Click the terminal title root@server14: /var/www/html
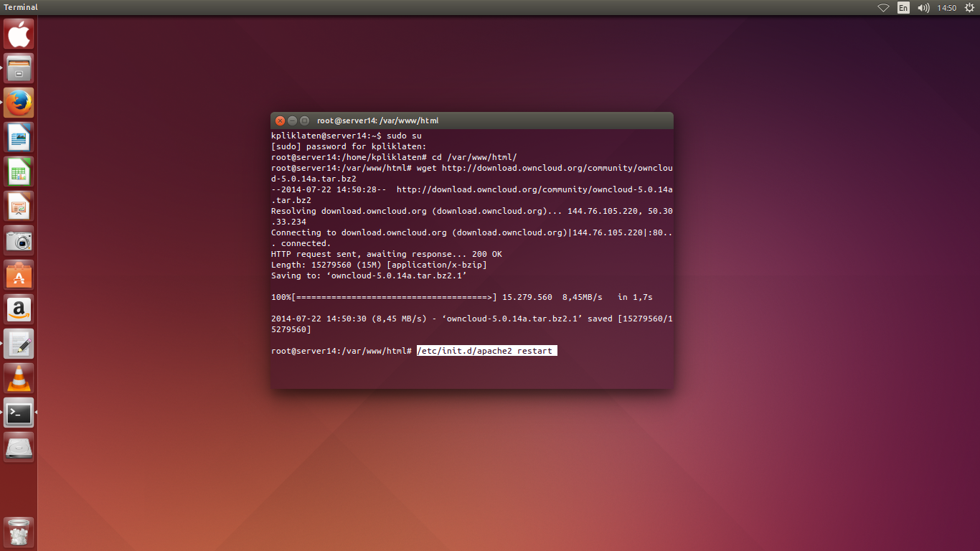This screenshot has width=980, height=551. pos(377,121)
